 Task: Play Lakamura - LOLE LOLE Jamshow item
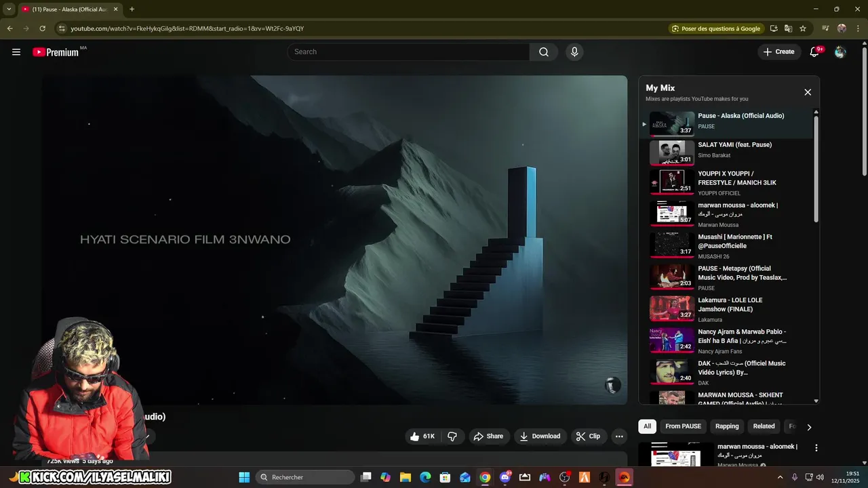726,308
